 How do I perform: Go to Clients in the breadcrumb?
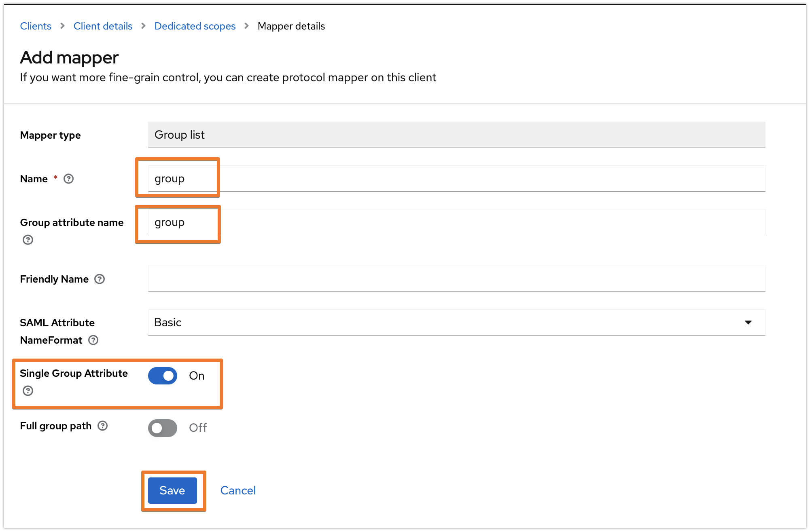point(36,26)
